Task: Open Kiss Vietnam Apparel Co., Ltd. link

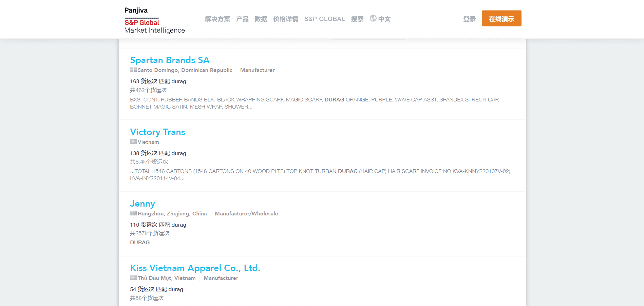Action: [195, 268]
